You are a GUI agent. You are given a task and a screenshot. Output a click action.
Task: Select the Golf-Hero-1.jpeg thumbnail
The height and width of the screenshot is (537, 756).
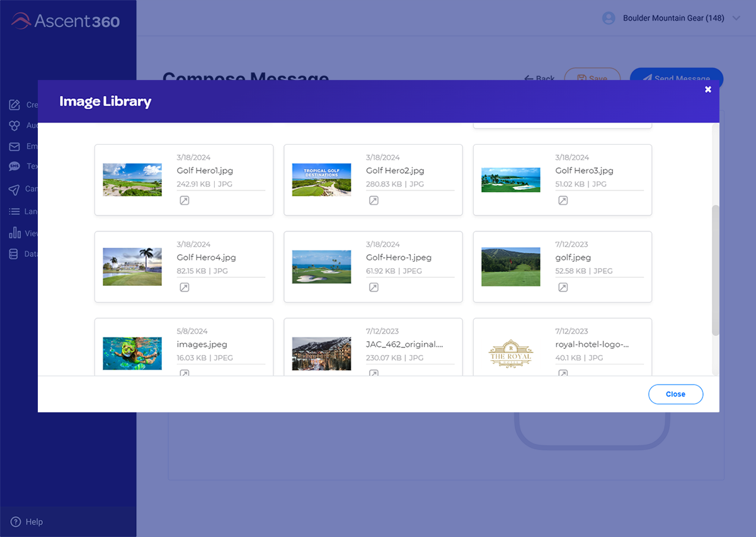321,267
